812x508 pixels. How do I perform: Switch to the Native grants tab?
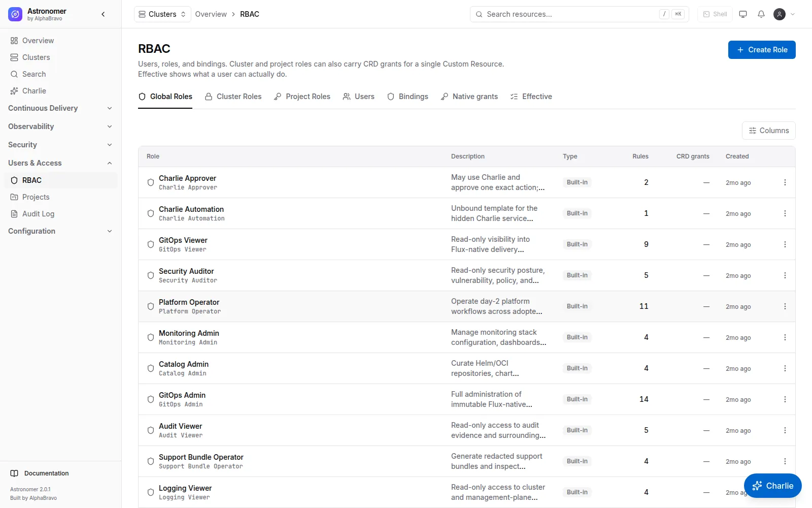(x=469, y=97)
